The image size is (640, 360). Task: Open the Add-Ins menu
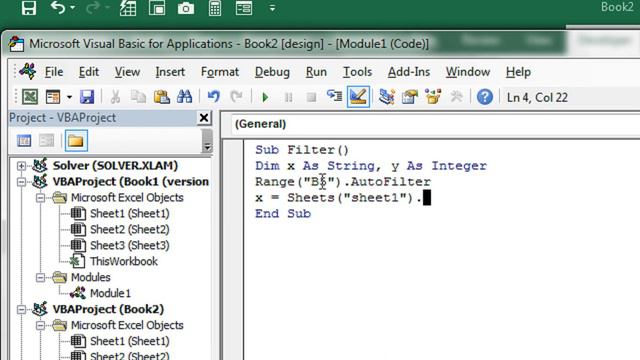click(x=409, y=72)
